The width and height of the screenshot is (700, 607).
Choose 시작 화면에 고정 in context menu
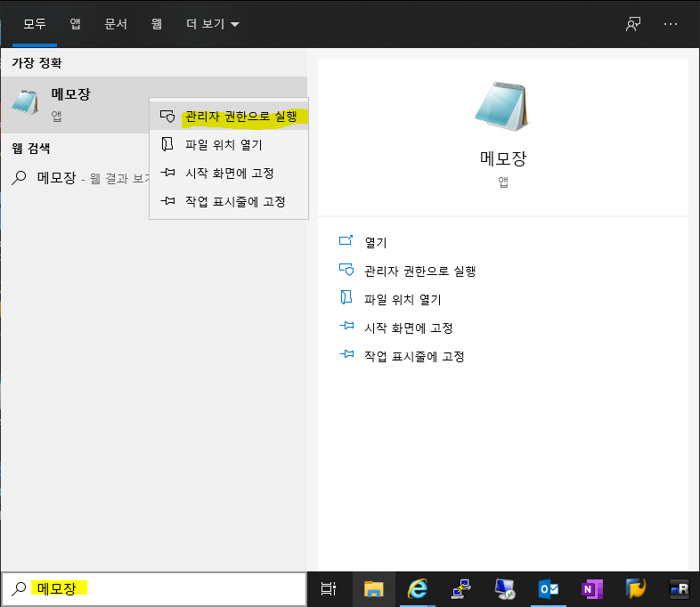(229, 173)
